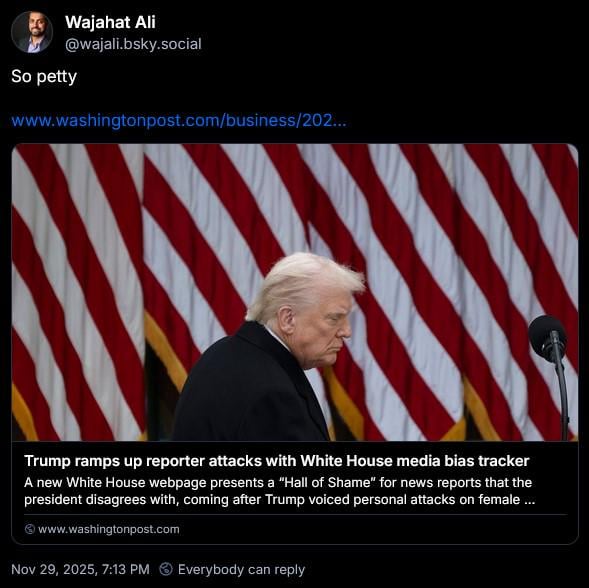Open the article preview photo

click(295, 292)
